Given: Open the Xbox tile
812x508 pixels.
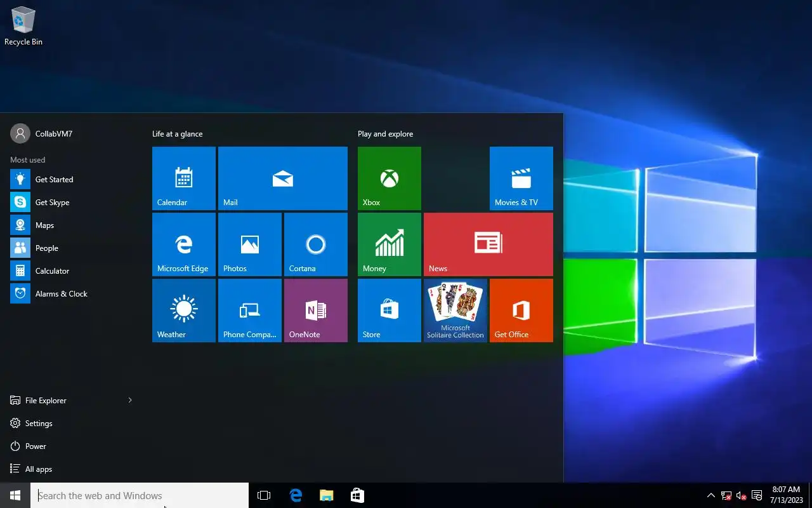Looking at the screenshot, I should 390,178.
